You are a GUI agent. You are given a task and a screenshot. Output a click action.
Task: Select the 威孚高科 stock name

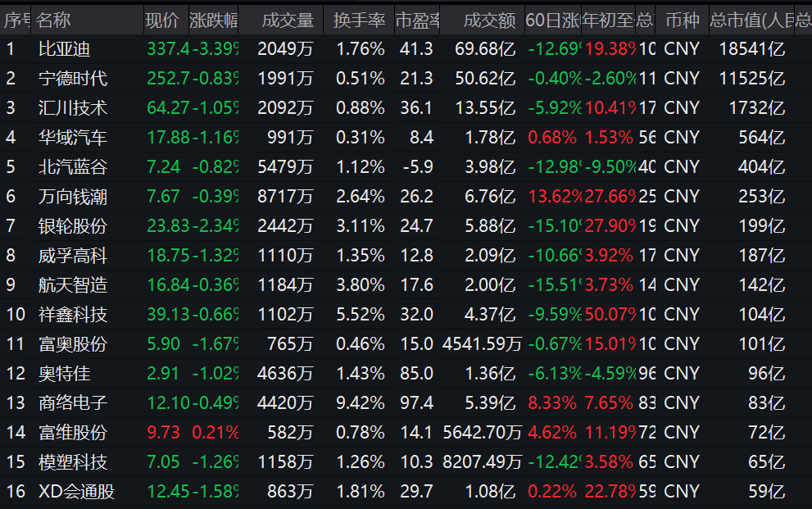coord(73,256)
